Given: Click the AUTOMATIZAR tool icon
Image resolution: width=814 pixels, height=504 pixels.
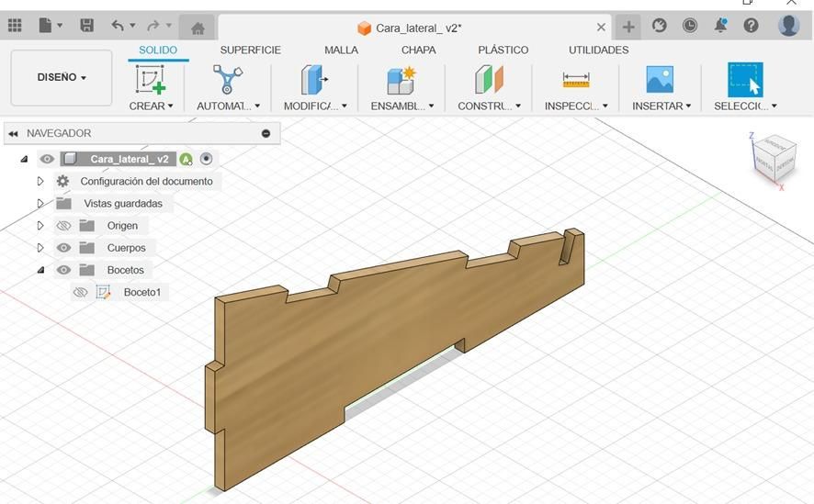Looking at the screenshot, I should (x=227, y=79).
